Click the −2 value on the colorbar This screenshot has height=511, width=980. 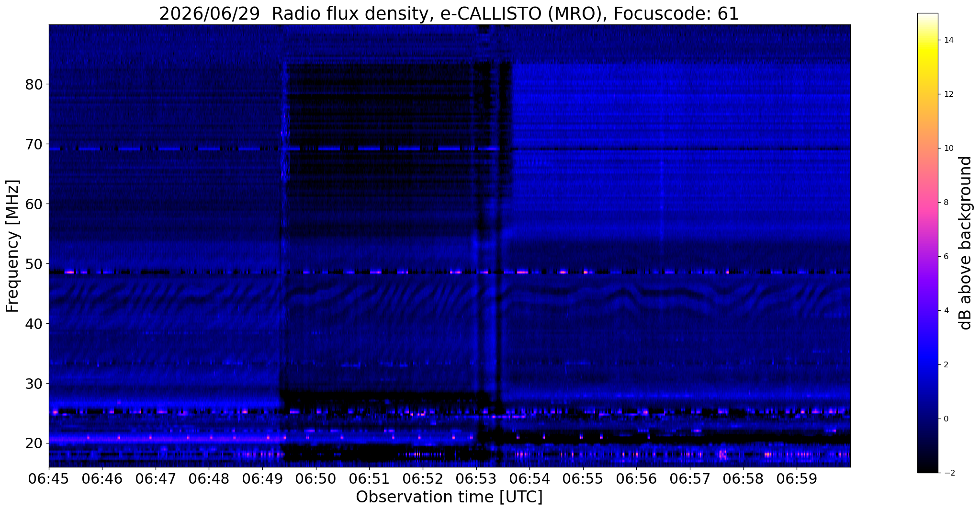tap(948, 473)
